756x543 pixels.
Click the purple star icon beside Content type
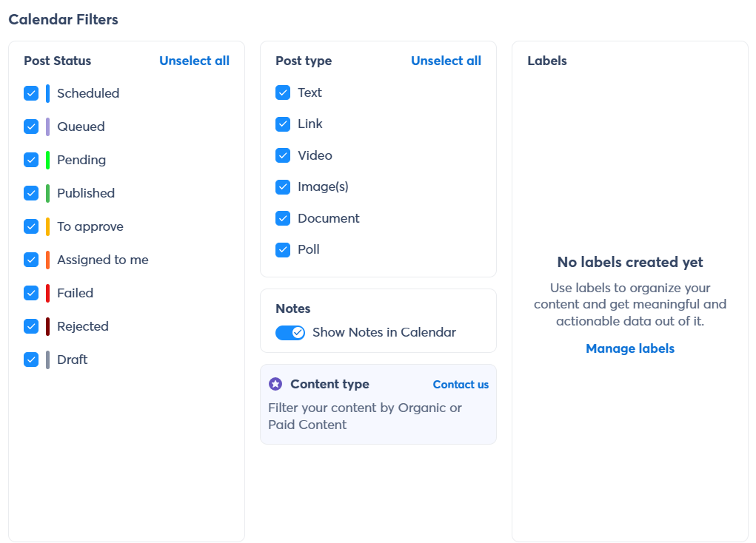(275, 384)
